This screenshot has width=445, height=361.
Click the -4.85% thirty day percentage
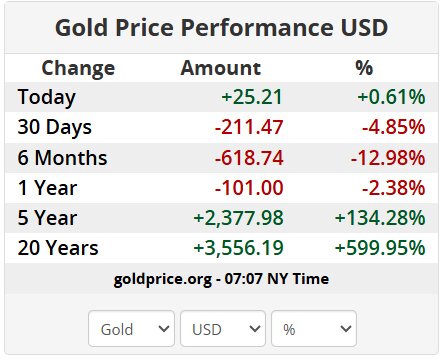pyautogui.click(x=394, y=127)
